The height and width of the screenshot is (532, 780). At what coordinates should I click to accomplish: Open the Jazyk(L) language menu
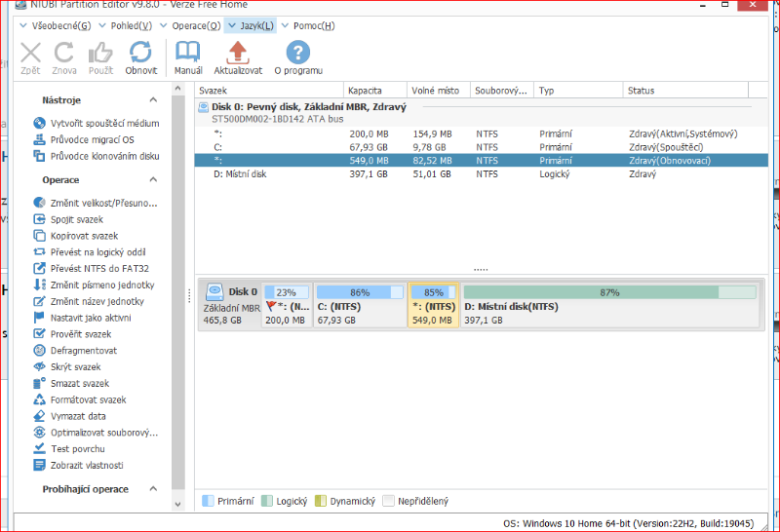pos(251,26)
